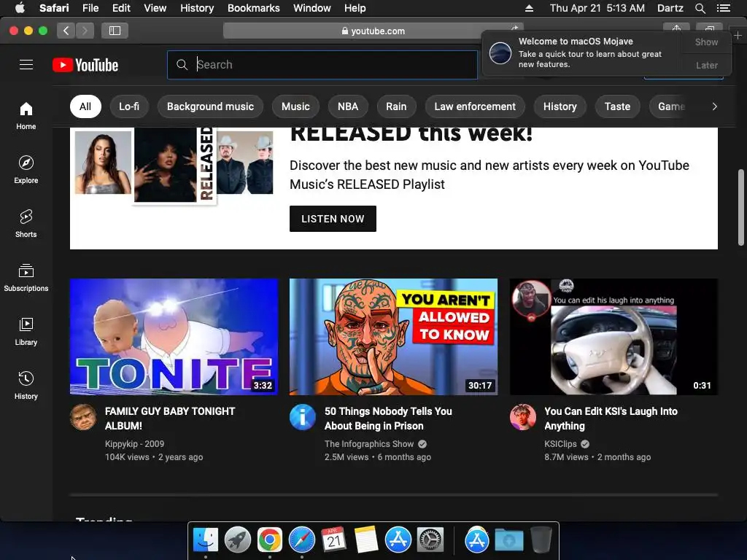Open Launchpad from the Dock
This screenshot has width=747, height=560.
click(238, 540)
